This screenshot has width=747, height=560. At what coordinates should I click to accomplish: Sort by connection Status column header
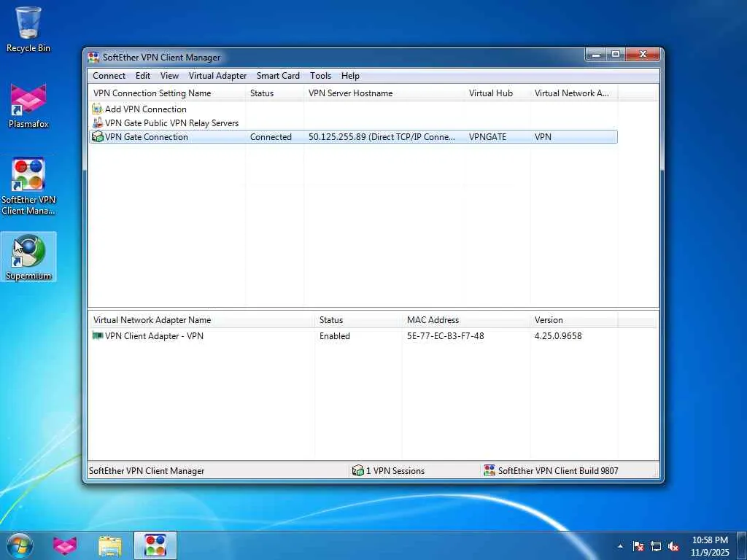click(275, 93)
